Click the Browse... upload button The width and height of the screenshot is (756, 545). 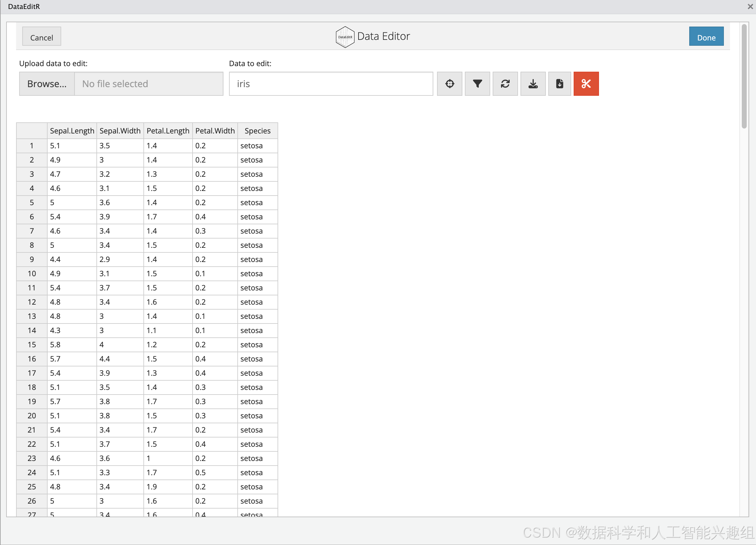[x=47, y=84]
